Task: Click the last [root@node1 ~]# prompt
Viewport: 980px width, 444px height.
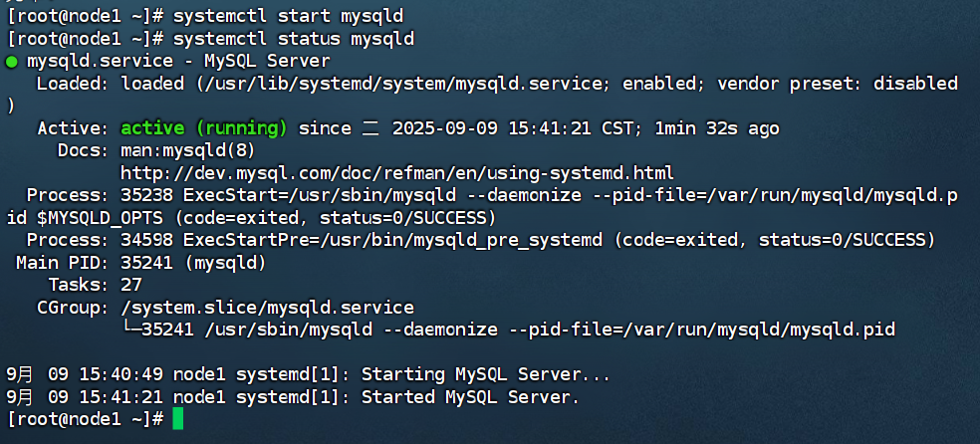Action: point(85,418)
